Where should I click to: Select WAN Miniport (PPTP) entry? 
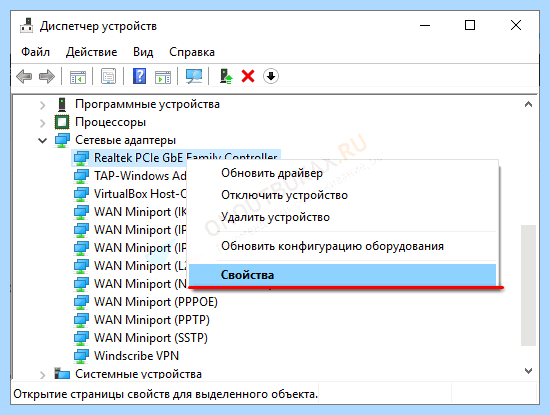point(152,320)
